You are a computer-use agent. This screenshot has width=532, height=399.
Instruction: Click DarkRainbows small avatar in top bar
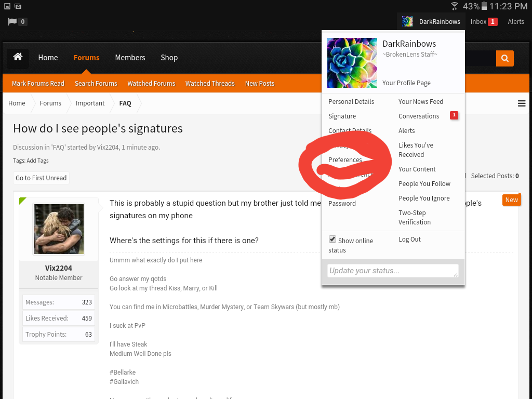click(x=407, y=22)
